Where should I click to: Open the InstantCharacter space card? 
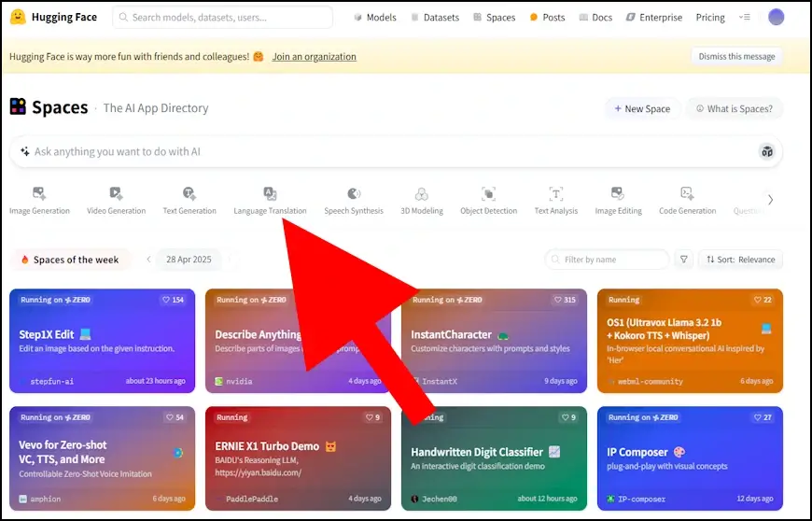pos(494,341)
